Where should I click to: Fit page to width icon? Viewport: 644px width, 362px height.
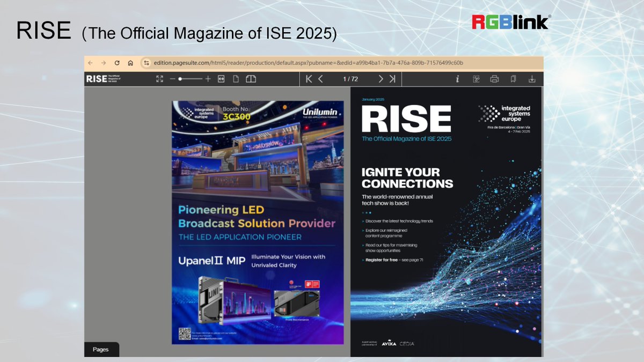221,79
